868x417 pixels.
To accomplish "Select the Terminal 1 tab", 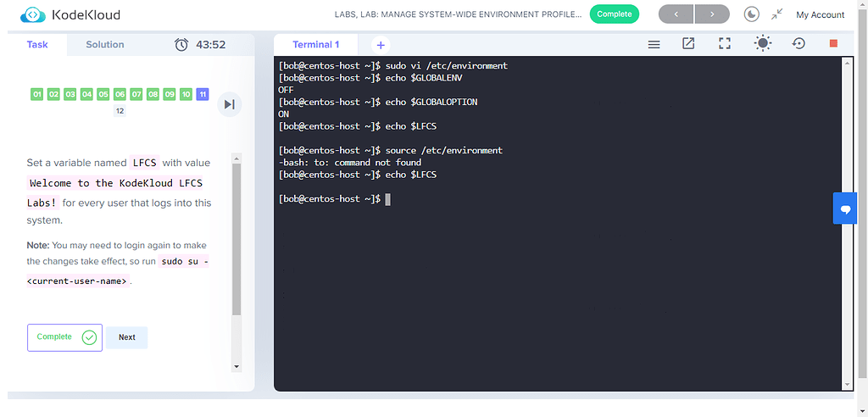I will click(315, 45).
